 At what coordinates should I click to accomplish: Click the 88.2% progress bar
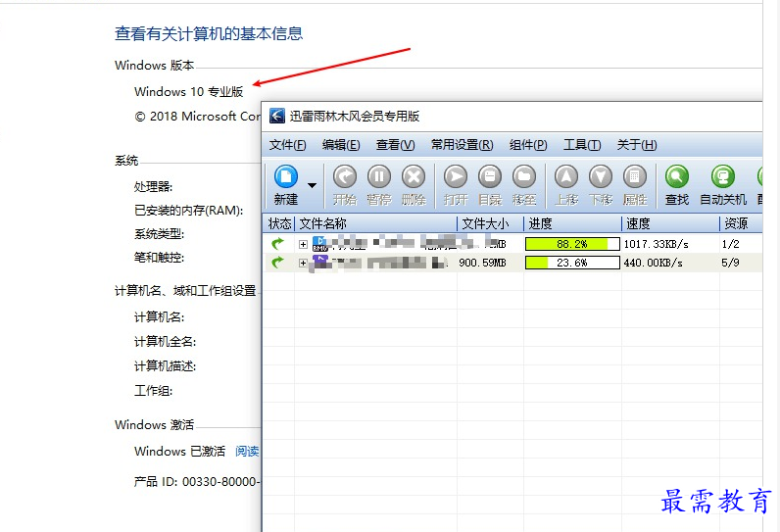[572, 244]
